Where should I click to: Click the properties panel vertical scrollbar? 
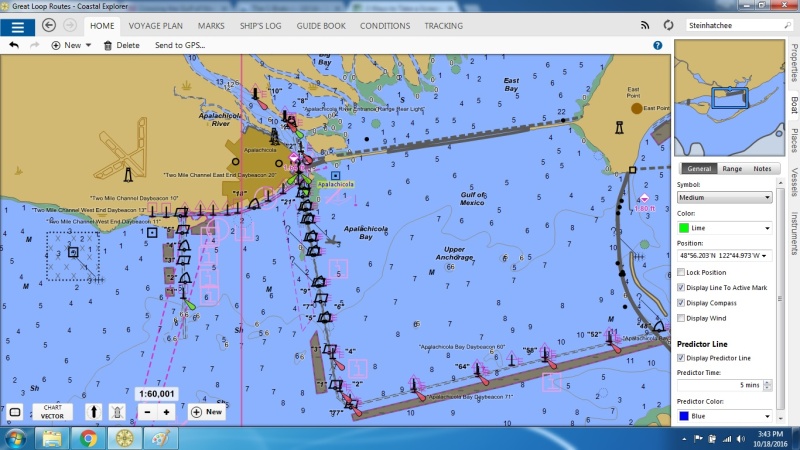point(780,300)
